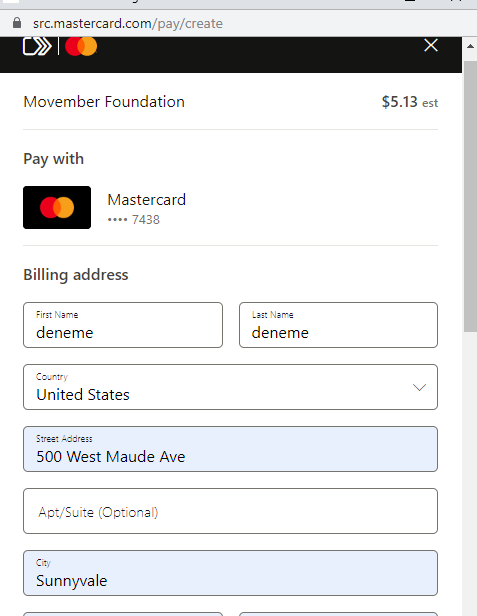The width and height of the screenshot is (477, 616).
Task: Expand the Country dropdown chevron
Action: tap(420, 387)
